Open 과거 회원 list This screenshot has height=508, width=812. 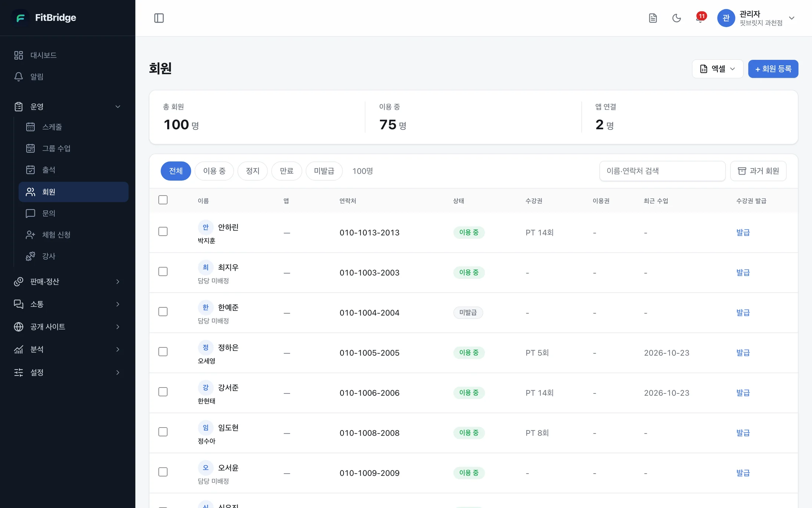pos(758,171)
